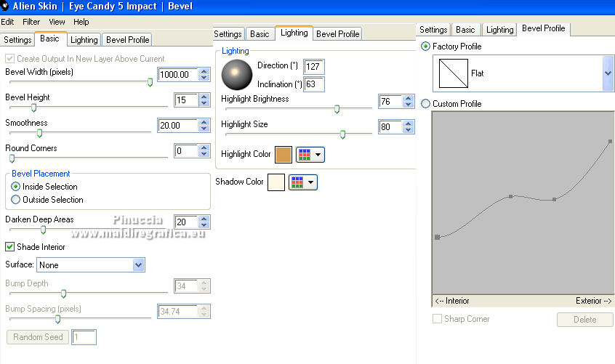
Task: Click the Bevel Height slider handle
Action: point(33,108)
